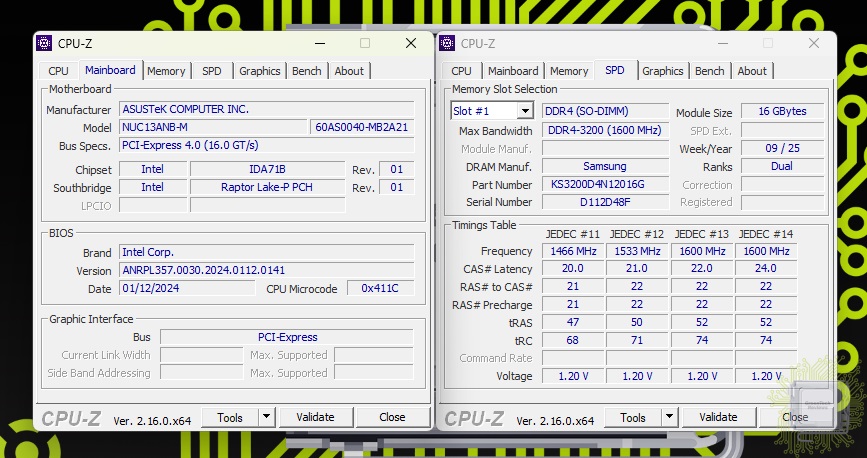Image resolution: width=867 pixels, height=458 pixels.
Task: Click Tools button in SPD window
Action: click(x=633, y=417)
